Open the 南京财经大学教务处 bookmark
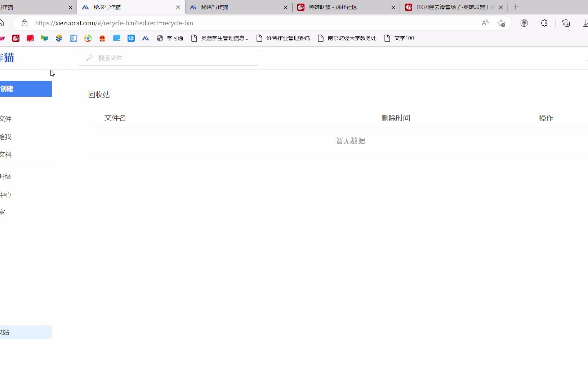The height and width of the screenshot is (368, 588). coord(347,38)
